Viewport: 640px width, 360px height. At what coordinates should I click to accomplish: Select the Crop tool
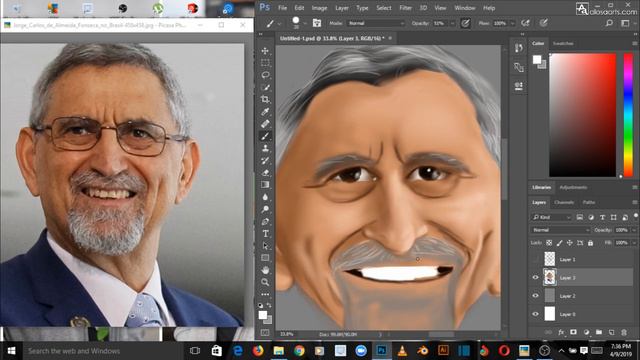click(265, 99)
